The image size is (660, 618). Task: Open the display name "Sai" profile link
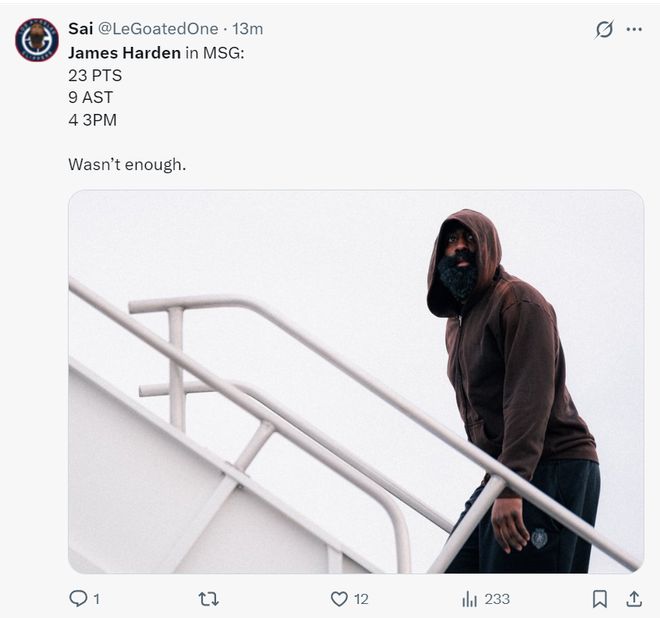80,29
